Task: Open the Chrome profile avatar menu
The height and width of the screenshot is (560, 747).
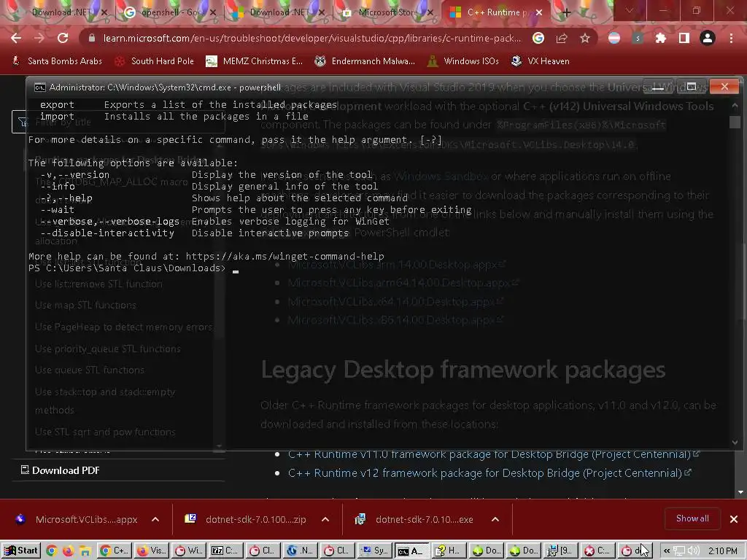Action: [708, 38]
